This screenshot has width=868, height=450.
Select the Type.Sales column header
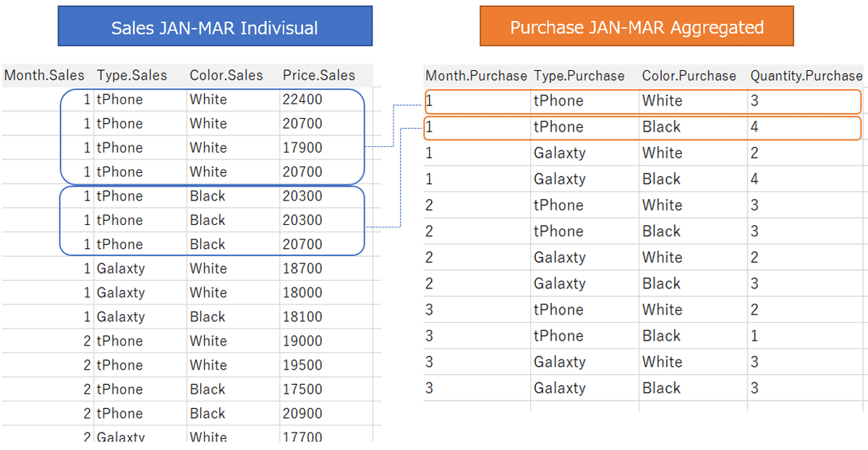[x=132, y=75]
